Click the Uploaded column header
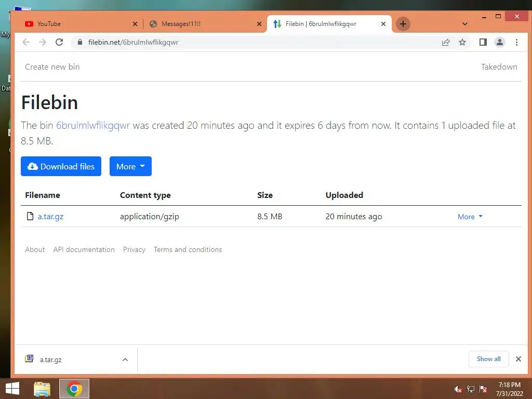532x399 pixels. click(344, 195)
